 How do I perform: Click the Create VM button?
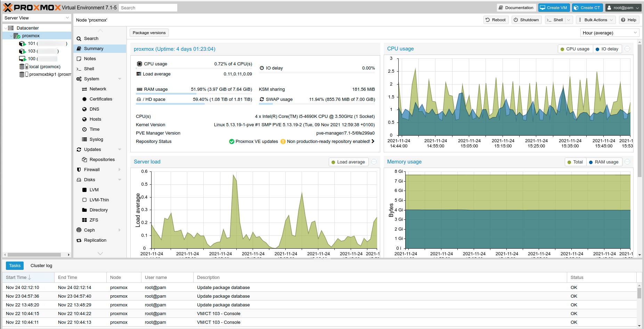(554, 8)
